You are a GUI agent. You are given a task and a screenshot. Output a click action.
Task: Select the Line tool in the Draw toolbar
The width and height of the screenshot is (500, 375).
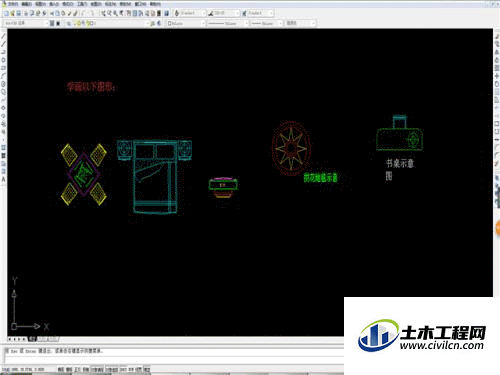point(3,36)
